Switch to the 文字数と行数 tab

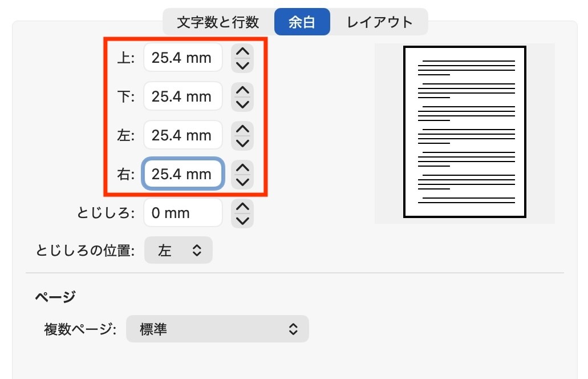click(x=218, y=22)
